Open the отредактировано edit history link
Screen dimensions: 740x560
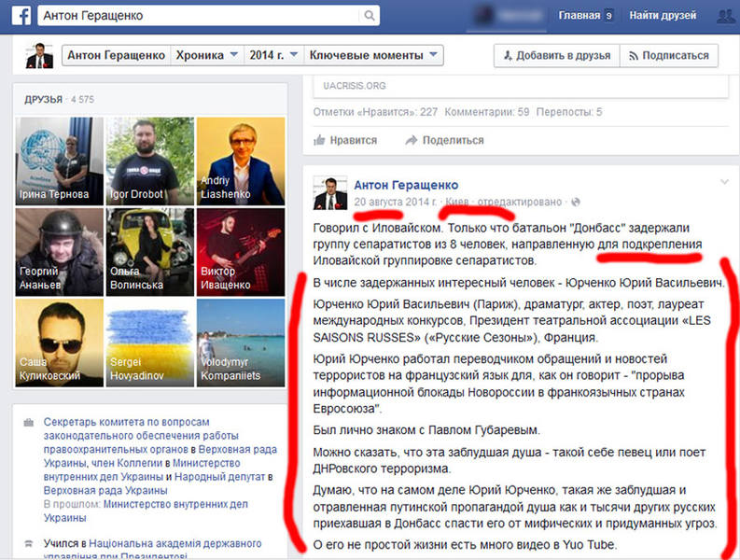520,203
